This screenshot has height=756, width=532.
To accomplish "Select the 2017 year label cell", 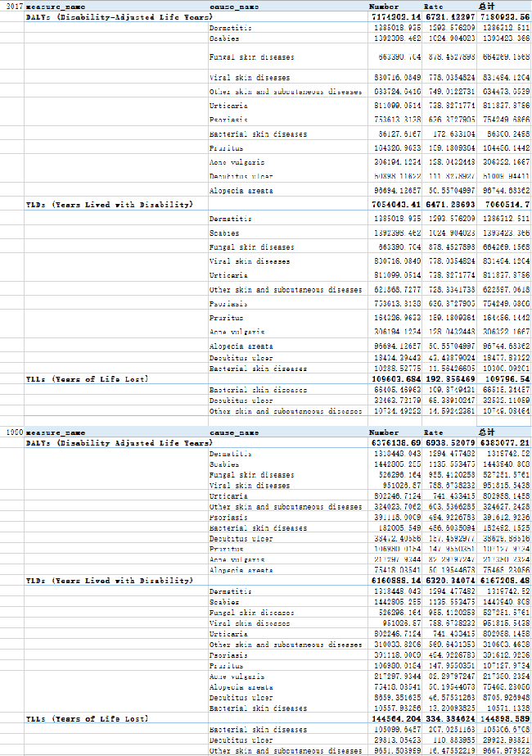I will 14,7.
